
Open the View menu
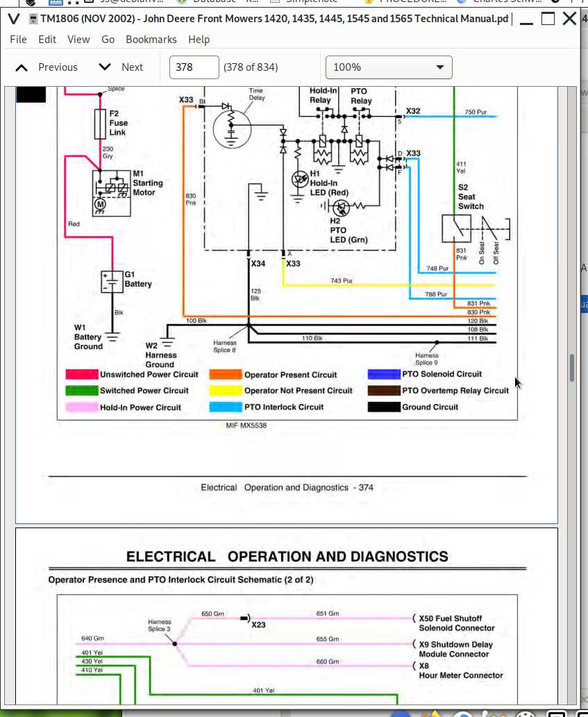78,40
